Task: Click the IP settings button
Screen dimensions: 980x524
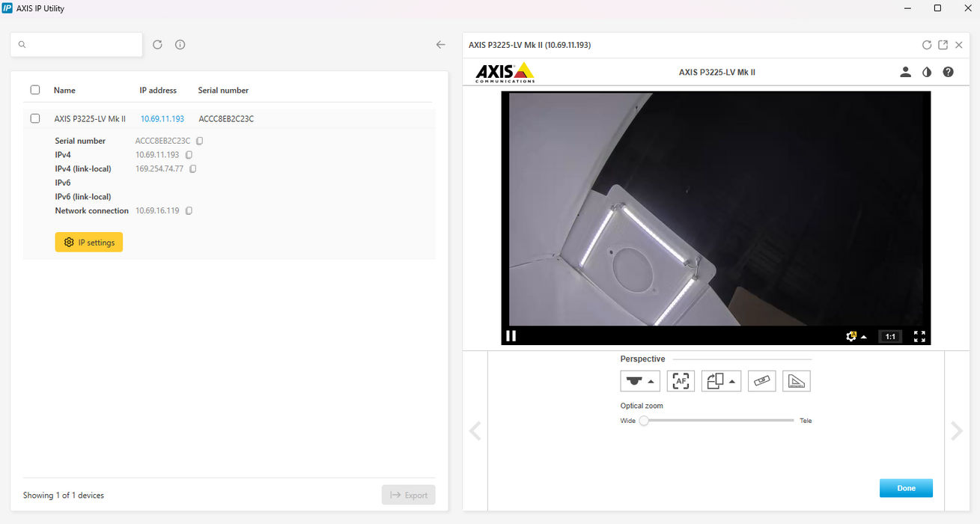Action: click(x=89, y=243)
